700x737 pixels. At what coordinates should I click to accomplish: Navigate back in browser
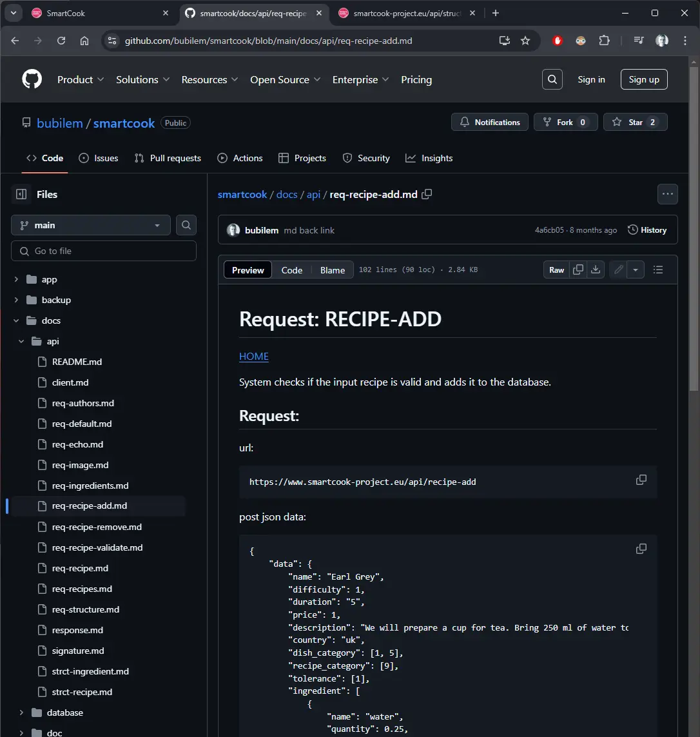coord(15,41)
